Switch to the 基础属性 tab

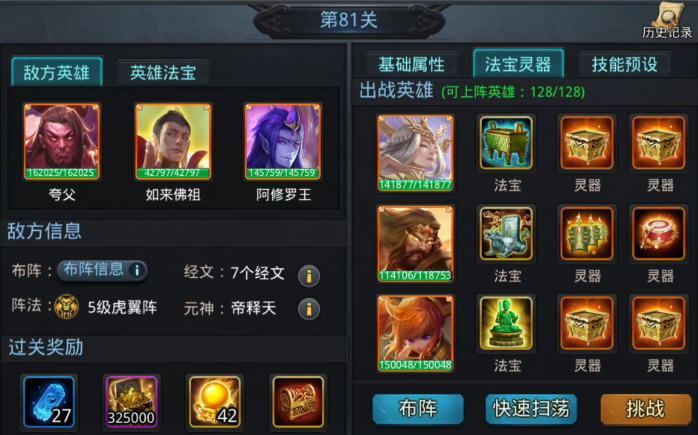(x=412, y=65)
